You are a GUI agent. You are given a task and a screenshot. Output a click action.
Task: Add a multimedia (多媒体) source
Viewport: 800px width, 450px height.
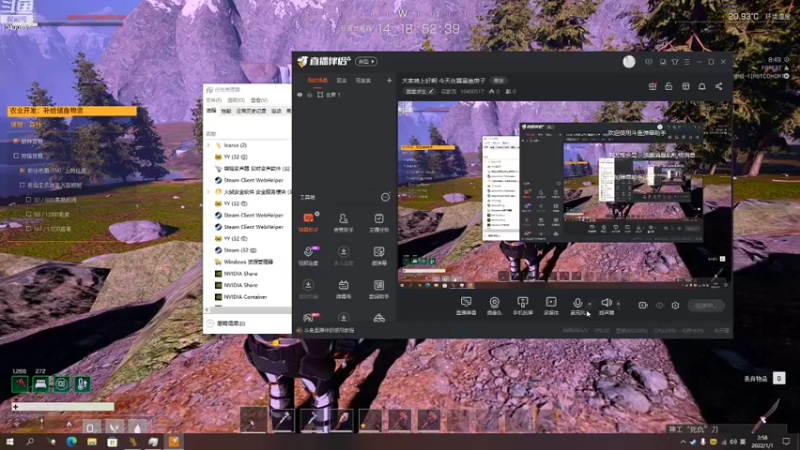click(551, 306)
